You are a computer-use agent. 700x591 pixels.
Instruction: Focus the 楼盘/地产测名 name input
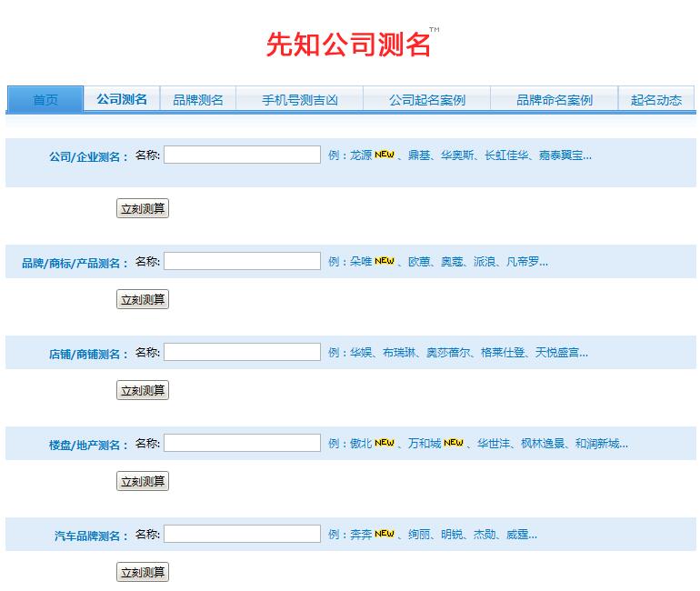click(x=242, y=443)
